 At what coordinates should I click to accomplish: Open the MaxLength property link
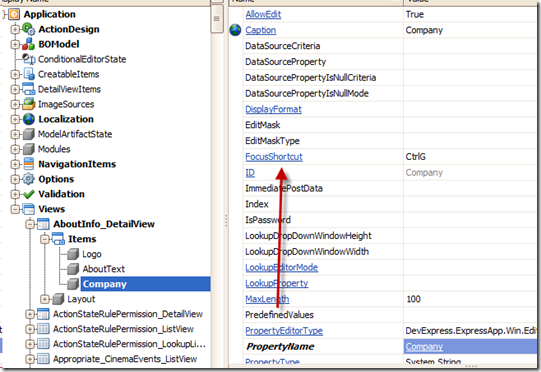click(267, 299)
